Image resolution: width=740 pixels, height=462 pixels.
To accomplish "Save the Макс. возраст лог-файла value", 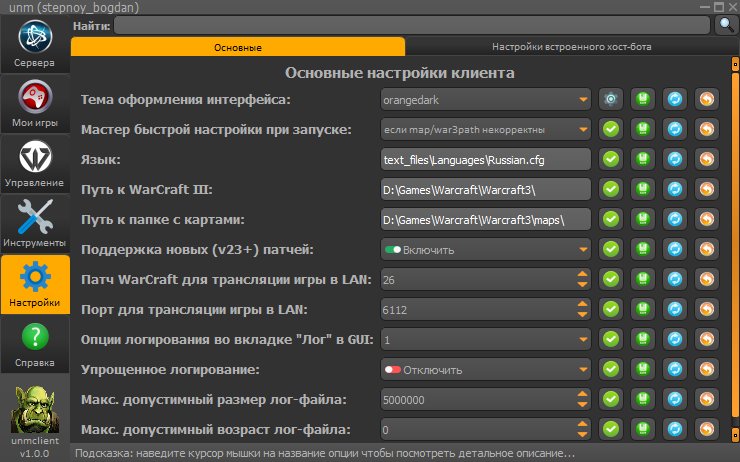I will (x=643, y=429).
